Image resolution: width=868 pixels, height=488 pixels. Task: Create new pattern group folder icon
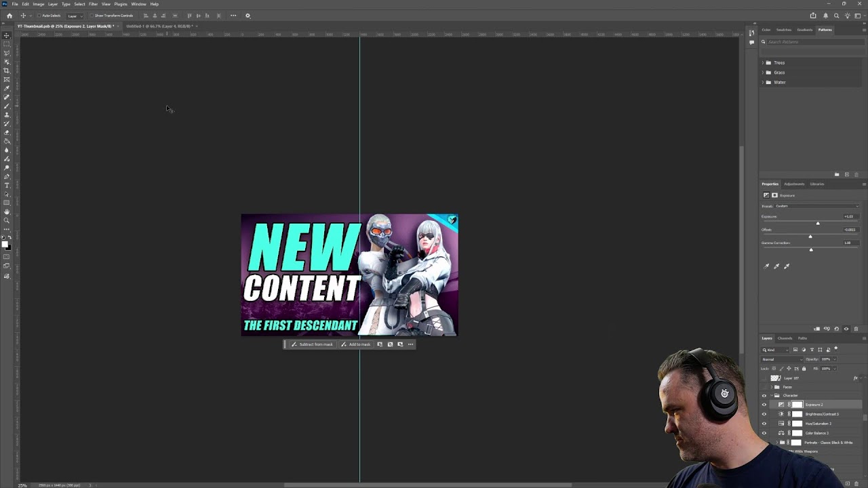[837, 175]
